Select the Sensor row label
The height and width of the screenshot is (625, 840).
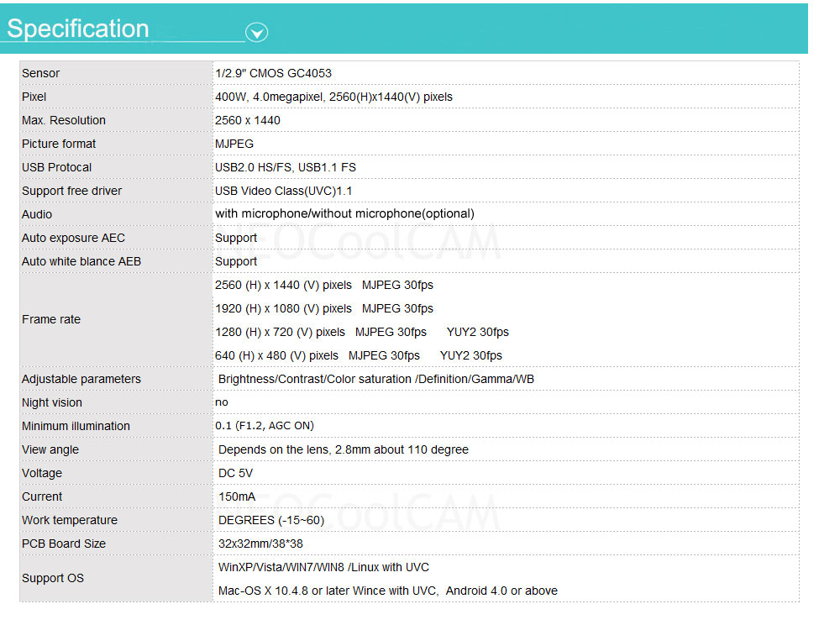tap(41, 73)
